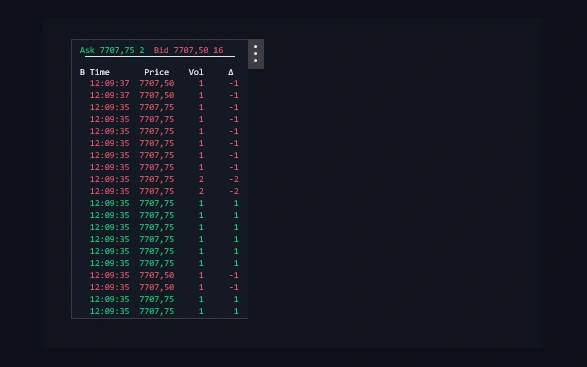The image size is (587, 367).
Task: Click the red Bid 7707,50 16 quote
Action: coord(188,50)
